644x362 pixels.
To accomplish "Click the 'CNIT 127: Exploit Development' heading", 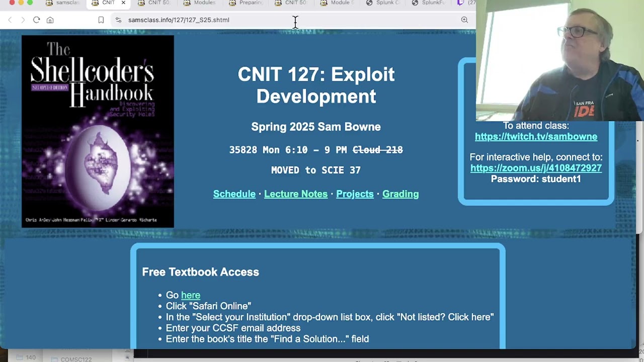I will click(316, 85).
